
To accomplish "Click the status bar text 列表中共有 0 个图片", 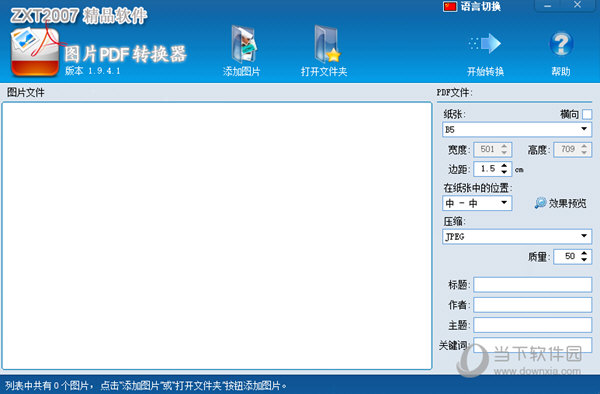I will [x=47, y=385].
